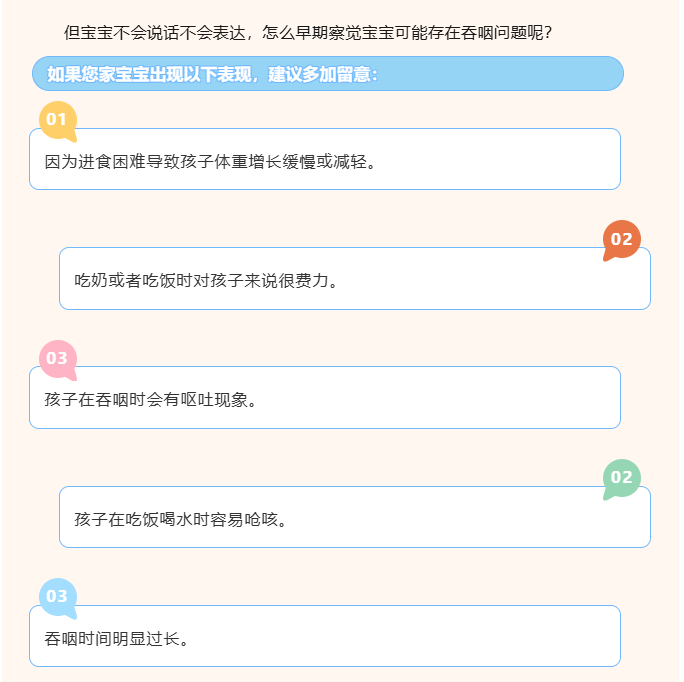Click the yellow 01 speech bubble
Image resolution: width=684 pixels, height=682 pixels.
click(x=57, y=120)
